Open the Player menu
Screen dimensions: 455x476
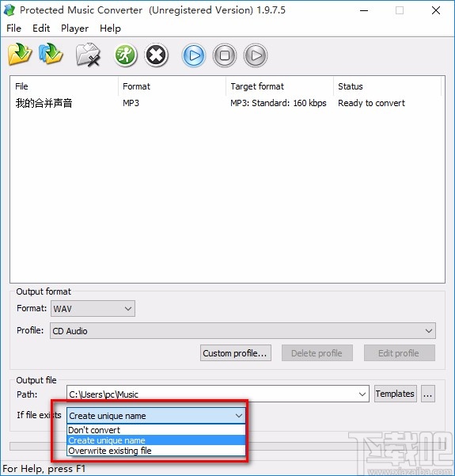tap(74, 29)
